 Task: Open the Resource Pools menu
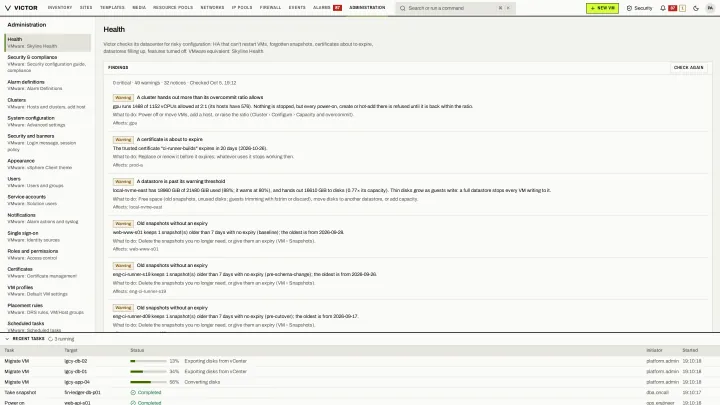coord(173,8)
